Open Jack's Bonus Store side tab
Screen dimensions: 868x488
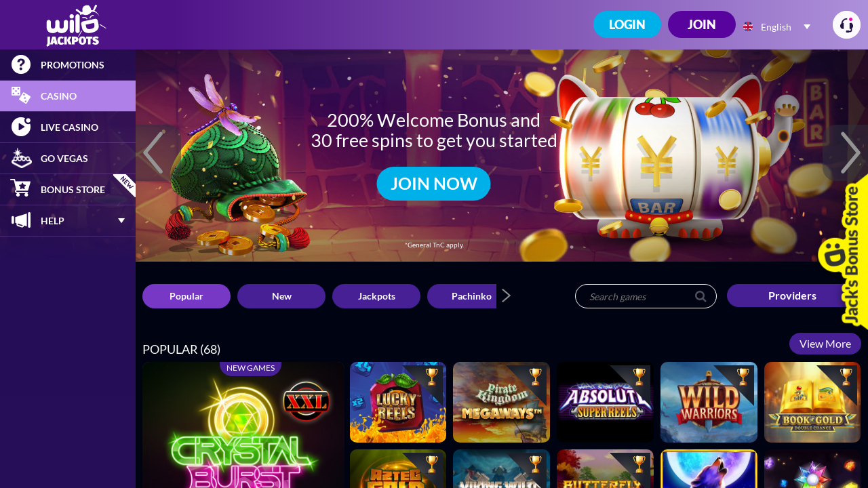coord(843,252)
